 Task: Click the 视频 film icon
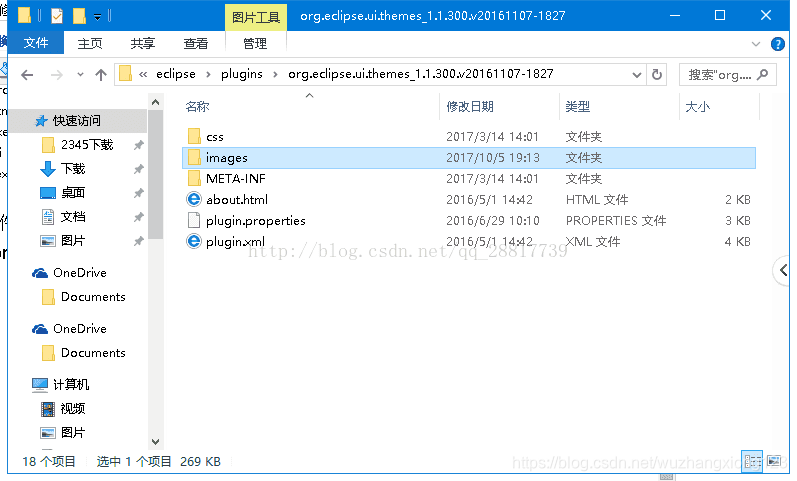pyautogui.click(x=48, y=409)
